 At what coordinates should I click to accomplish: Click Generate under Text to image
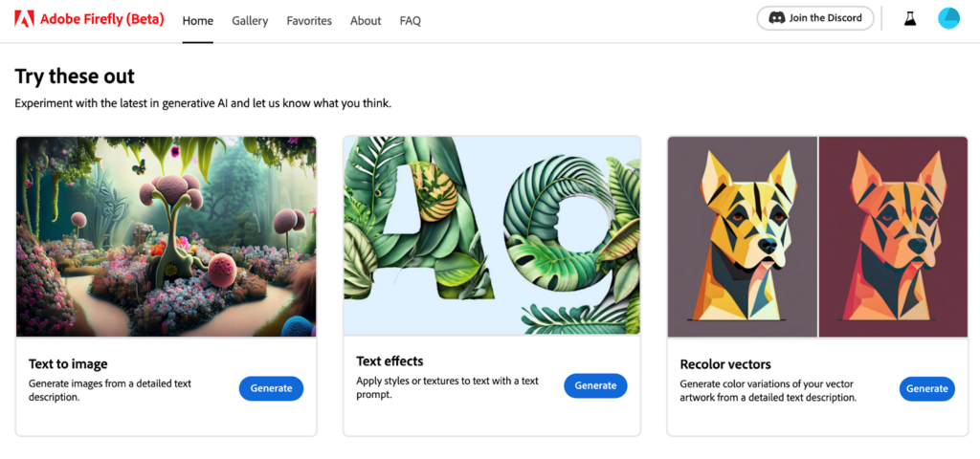click(x=271, y=388)
